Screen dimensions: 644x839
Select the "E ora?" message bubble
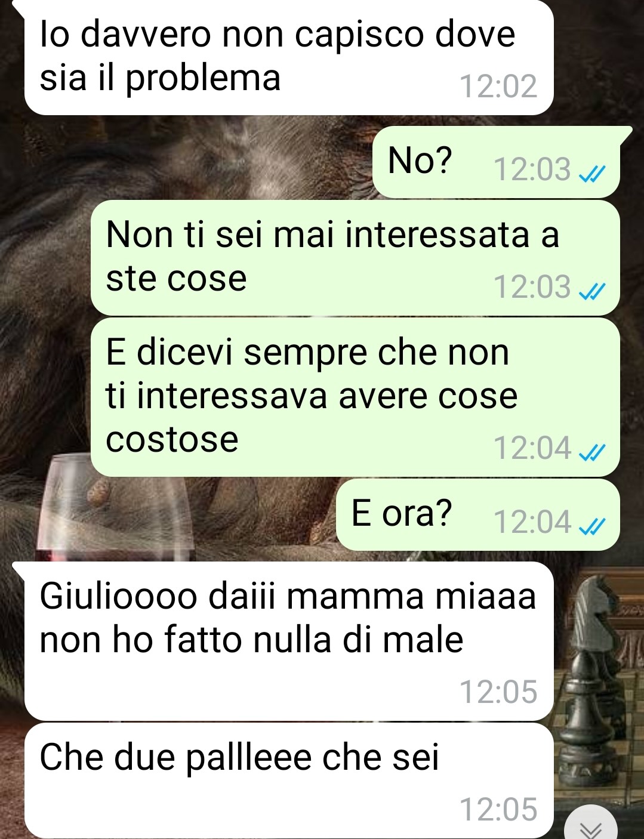[478, 514]
